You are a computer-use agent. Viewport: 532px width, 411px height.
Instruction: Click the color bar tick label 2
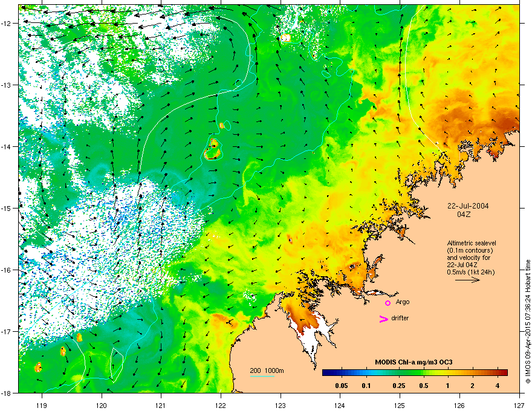(473, 386)
